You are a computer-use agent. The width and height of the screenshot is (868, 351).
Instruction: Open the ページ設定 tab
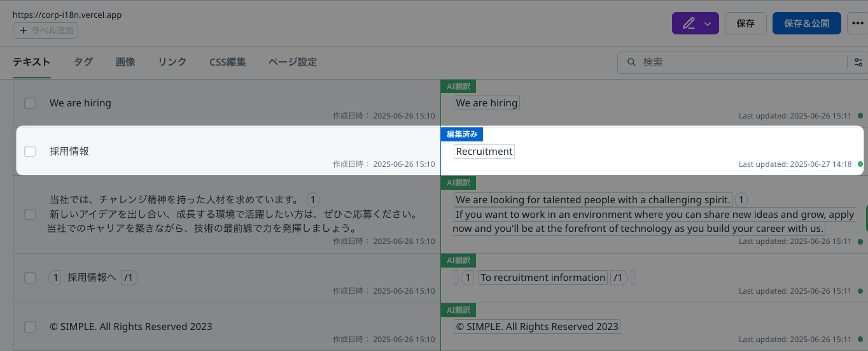pyautogui.click(x=292, y=62)
